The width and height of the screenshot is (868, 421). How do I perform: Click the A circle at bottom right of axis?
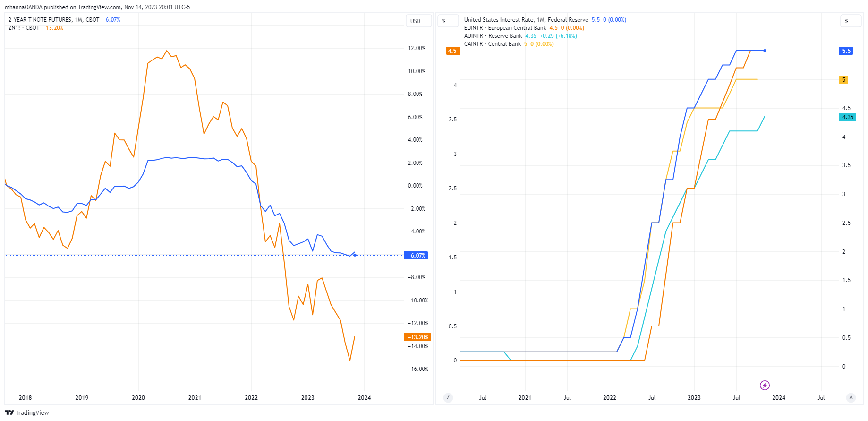[x=852, y=397]
